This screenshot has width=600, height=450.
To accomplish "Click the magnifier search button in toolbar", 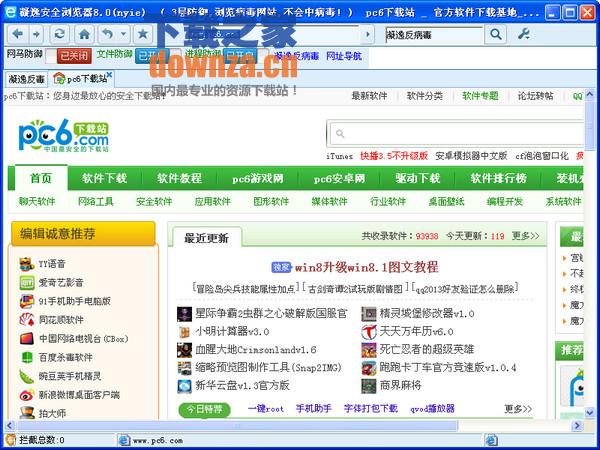I will [x=496, y=35].
